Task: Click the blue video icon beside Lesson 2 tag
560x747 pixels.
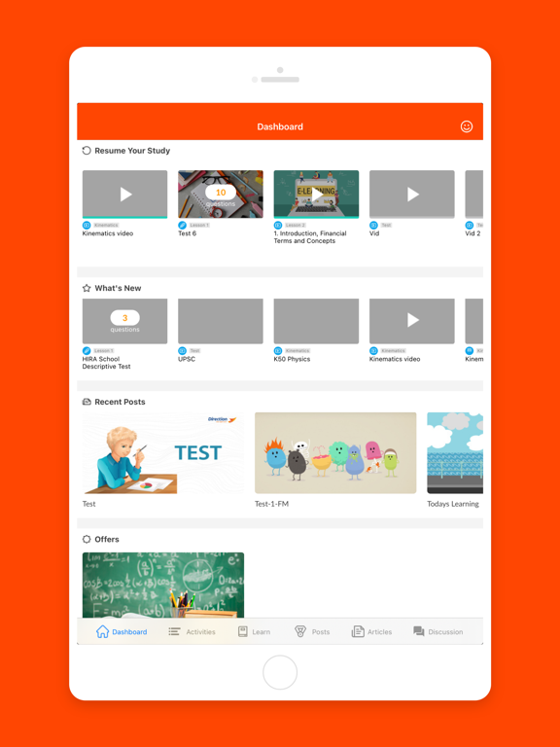Action: pyautogui.click(x=278, y=225)
